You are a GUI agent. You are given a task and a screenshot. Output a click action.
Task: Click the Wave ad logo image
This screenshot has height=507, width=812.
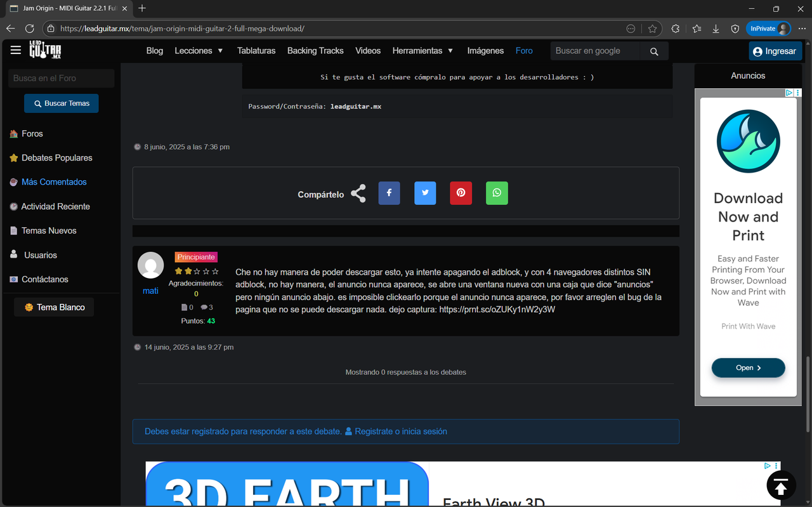click(x=749, y=142)
